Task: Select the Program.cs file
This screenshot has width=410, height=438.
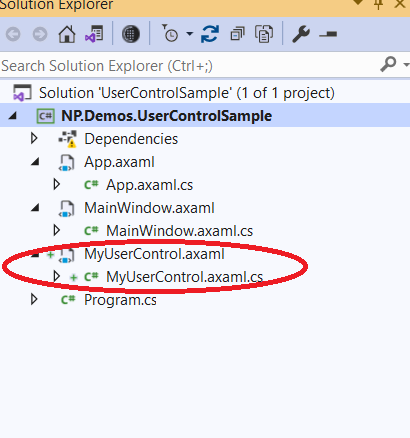Action: pos(120,300)
